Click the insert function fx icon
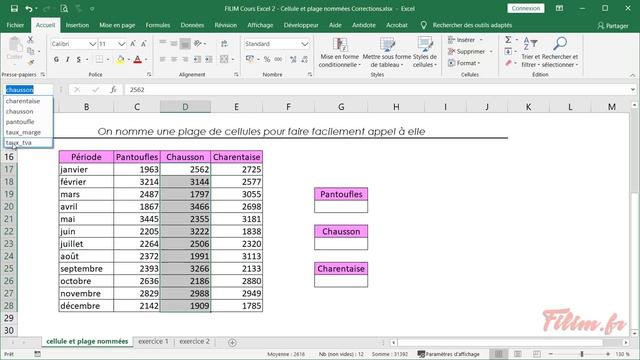 (x=113, y=90)
